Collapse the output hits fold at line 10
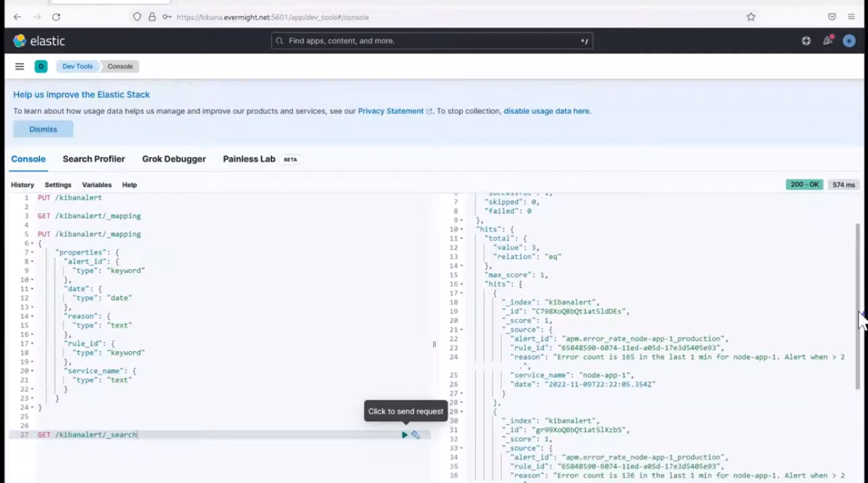This screenshot has width=868, height=483. [462, 230]
